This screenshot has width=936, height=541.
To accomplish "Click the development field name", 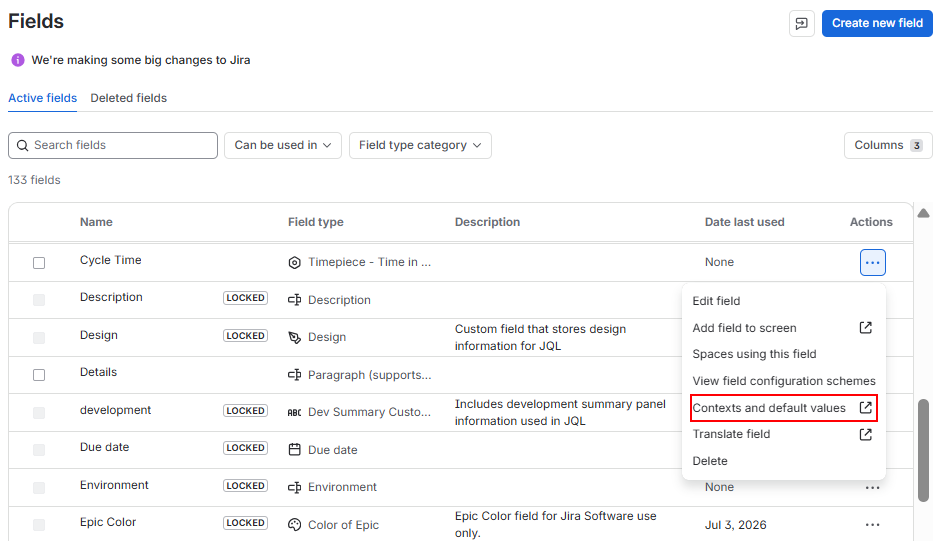I will 115,410.
